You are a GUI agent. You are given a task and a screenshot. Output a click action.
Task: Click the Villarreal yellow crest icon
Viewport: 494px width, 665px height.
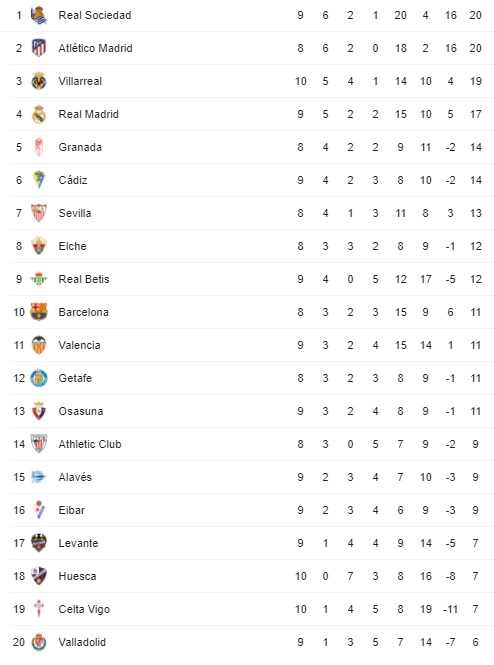click(39, 81)
